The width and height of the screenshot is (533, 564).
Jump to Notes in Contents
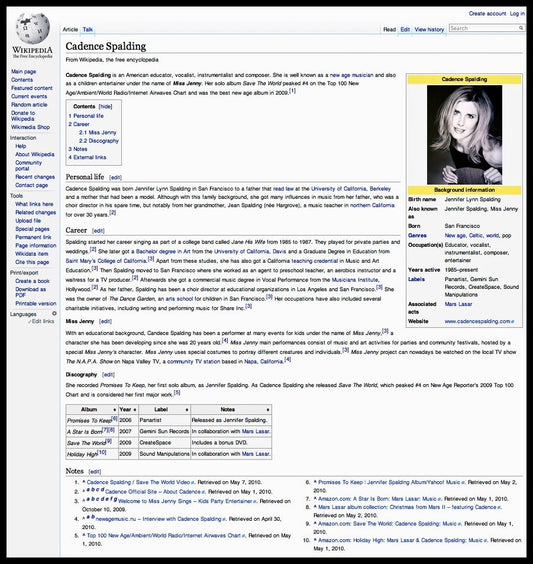[x=78, y=149]
